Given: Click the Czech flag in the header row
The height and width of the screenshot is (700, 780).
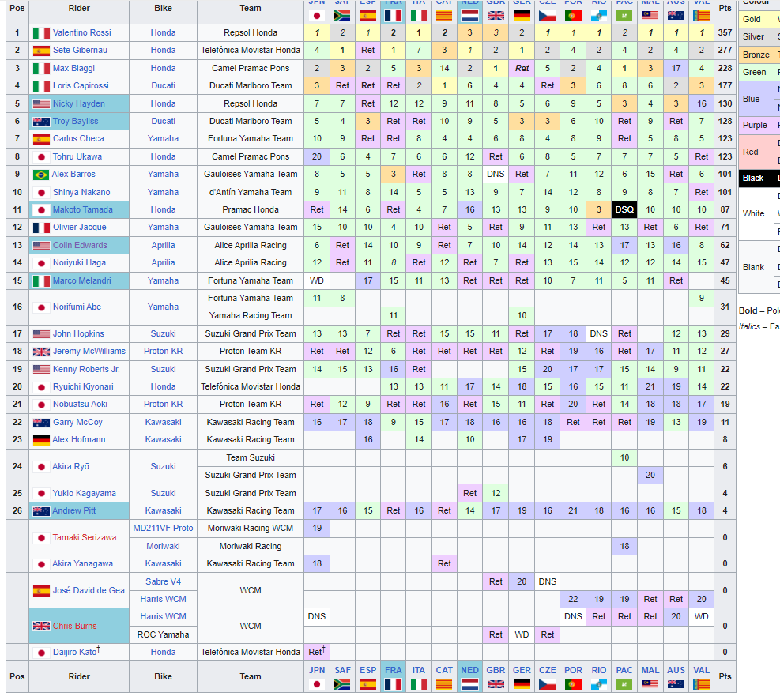Looking at the screenshot, I should click(x=547, y=16).
